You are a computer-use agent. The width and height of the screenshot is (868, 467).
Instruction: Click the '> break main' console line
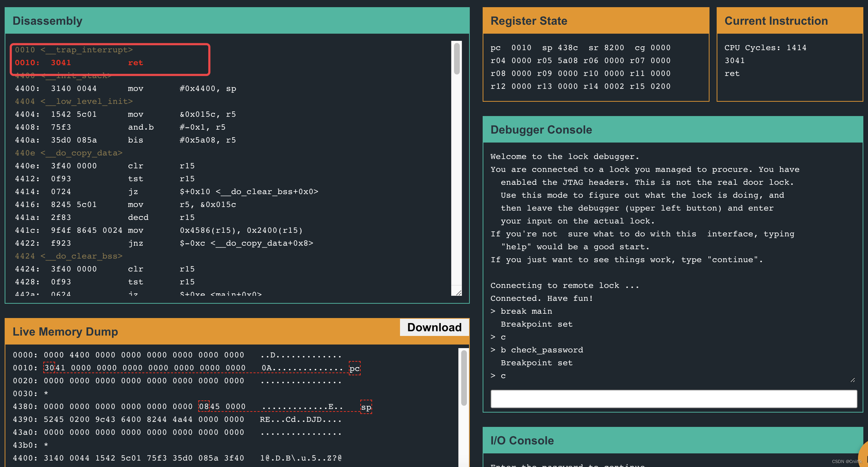[521, 311]
